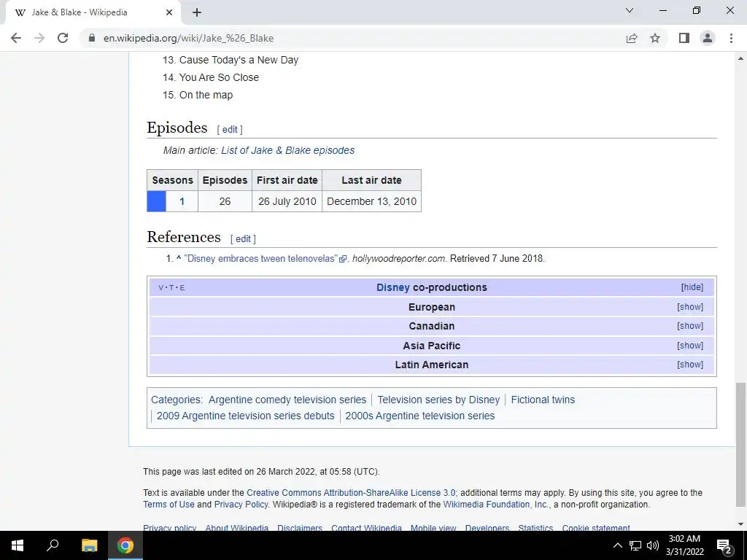Open the Fictional twins category
Screen dimensions: 747x560
click(x=543, y=400)
